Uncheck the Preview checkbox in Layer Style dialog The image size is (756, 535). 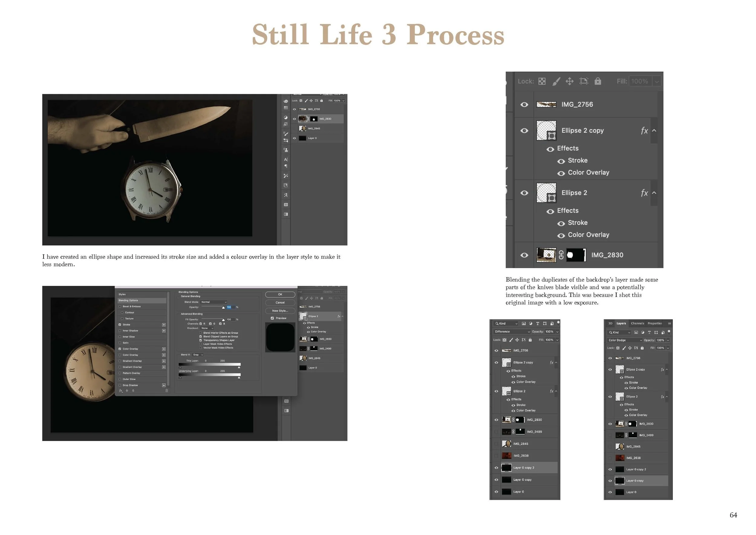click(x=272, y=318)
